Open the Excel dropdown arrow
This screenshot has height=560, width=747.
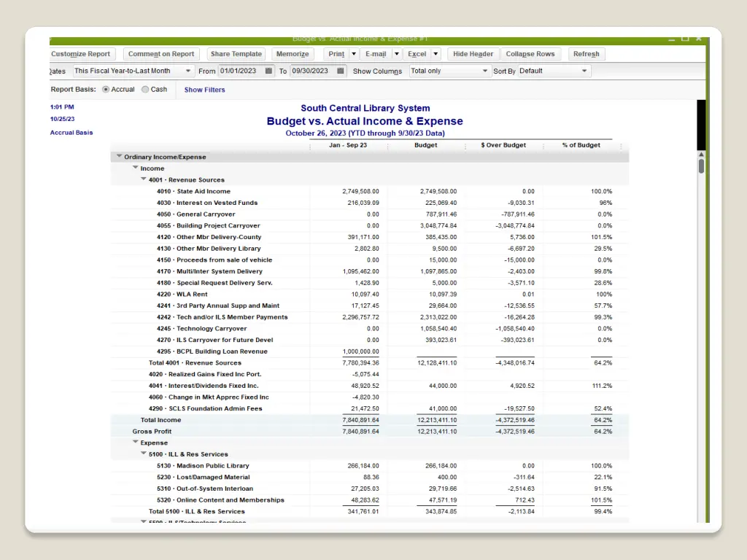click(x=436, y=54)
